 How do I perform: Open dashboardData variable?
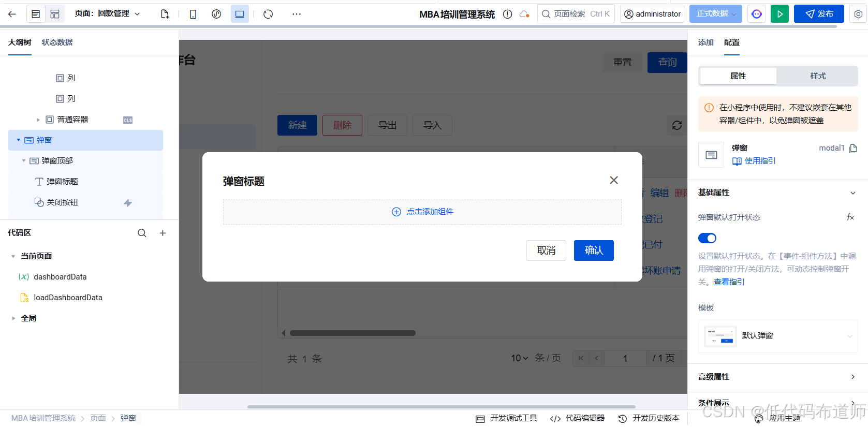(x=60, y=277)
